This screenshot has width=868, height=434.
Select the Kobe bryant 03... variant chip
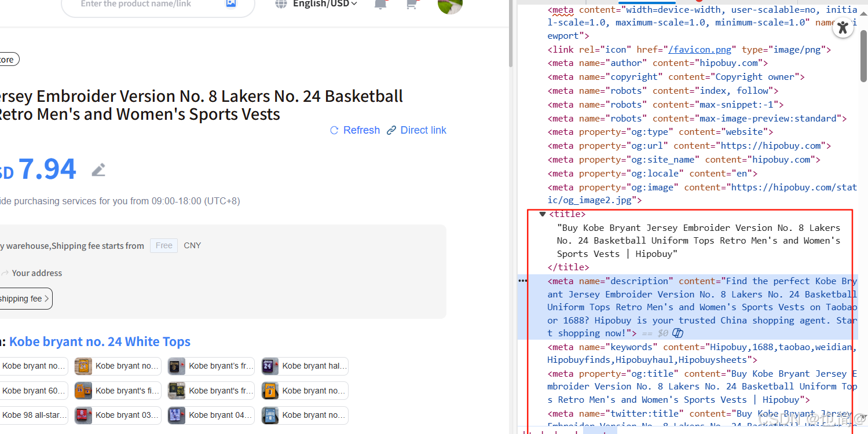pyautogui.click(x=118, y=415)
